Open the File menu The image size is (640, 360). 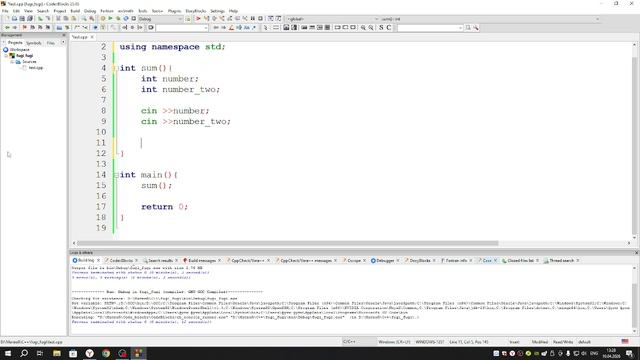click(x=5, y=11)
